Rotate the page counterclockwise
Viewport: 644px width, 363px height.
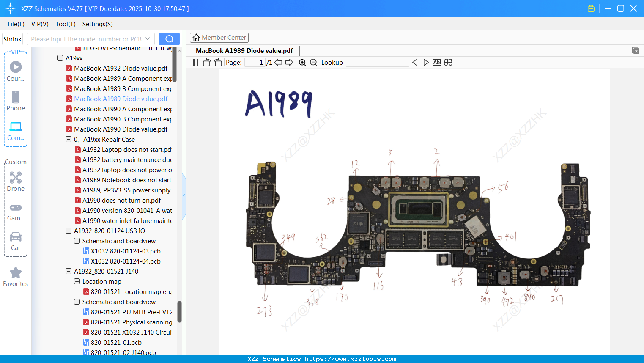(206, 63)
